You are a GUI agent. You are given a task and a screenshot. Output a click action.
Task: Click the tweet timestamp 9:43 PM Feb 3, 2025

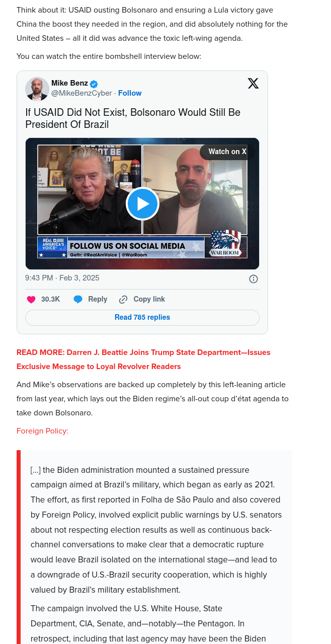pyautogui.click(x=62, y=278)
